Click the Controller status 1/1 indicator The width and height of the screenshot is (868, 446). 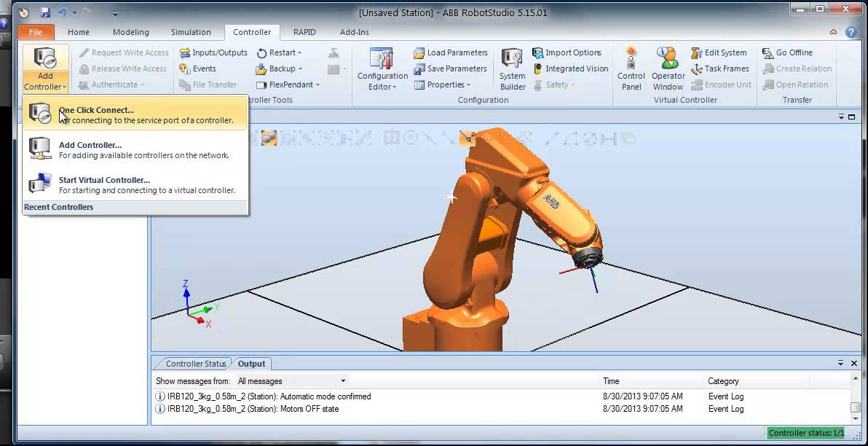(x=807, y=433)
